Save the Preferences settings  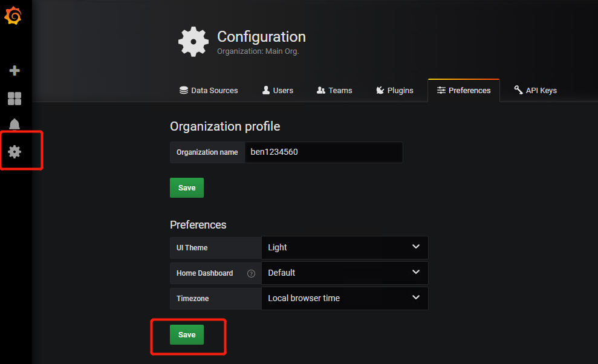pos(187,335)
